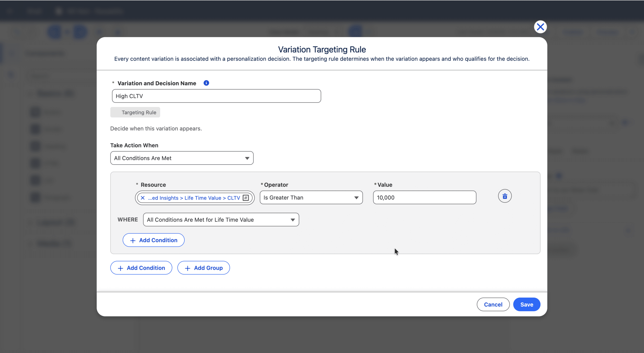The width and height of the screenshot is (644, 353).
Task: Select the Targeting Rule tab
Action: click(x=135, y=113)
